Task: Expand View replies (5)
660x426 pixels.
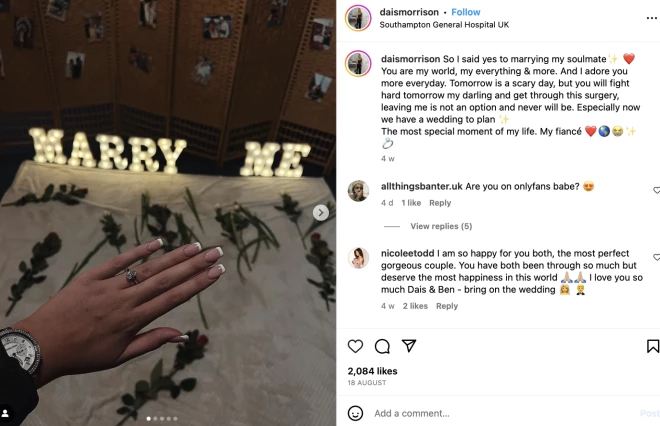Action: [x=441, y=226]
